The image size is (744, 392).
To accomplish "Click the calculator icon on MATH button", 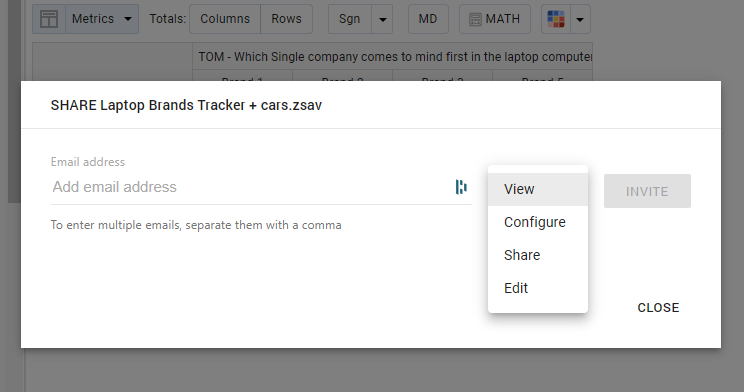I will [x=475, y=19].
